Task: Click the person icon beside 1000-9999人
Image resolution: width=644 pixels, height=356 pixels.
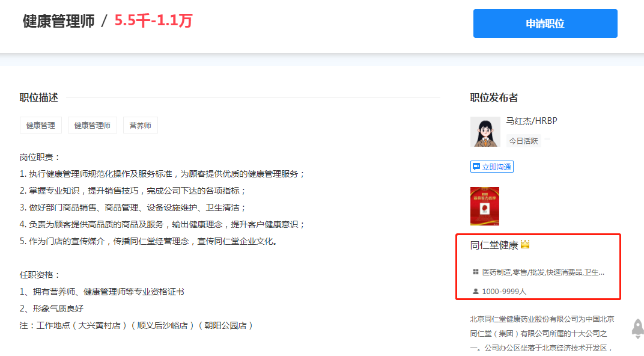Action: (476, 291)
